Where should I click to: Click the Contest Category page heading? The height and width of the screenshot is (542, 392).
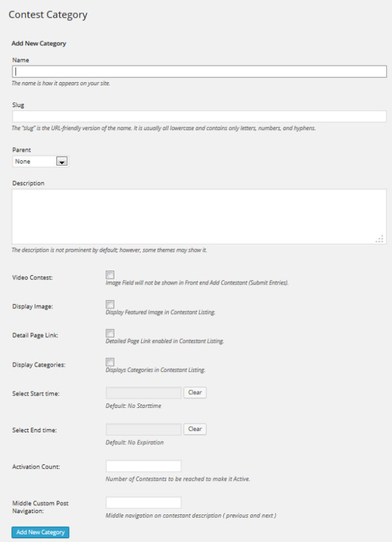point(48,15)
